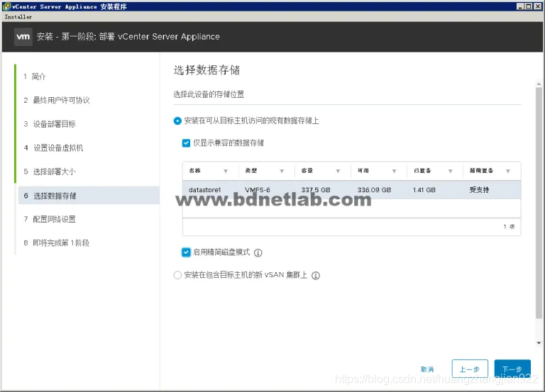Sort by 已置备 column header
This screenshot has height=392, width=545.
click(422, 171)
